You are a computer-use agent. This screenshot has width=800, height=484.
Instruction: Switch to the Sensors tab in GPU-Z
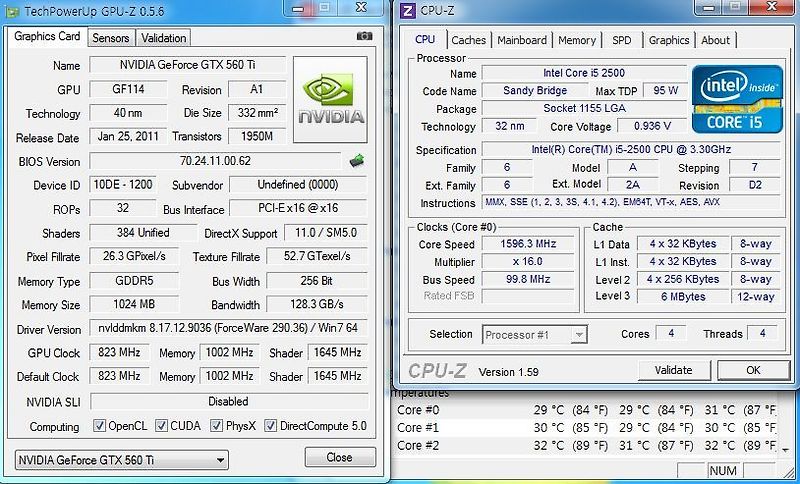(x=111, y=38)
